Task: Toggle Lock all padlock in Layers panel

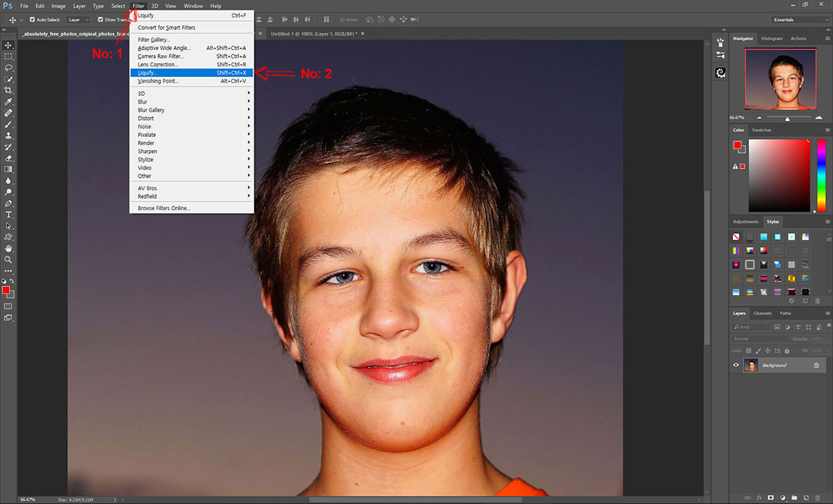Action: pyautogui.click(x=787, y=350)
